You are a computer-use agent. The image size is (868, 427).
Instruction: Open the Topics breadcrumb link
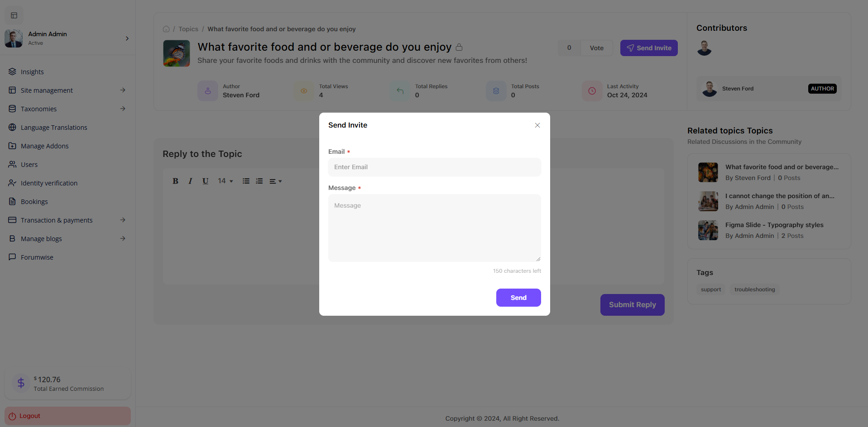click(188, 29)
